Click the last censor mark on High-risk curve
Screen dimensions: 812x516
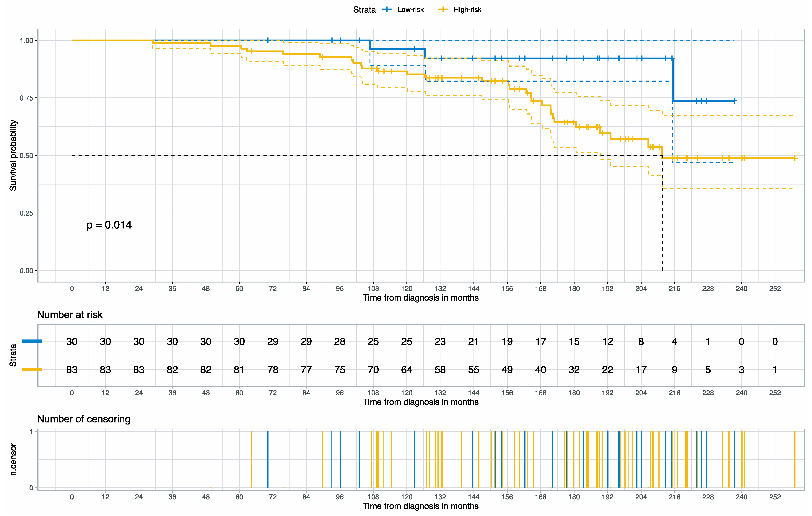(x=795, y=158)
